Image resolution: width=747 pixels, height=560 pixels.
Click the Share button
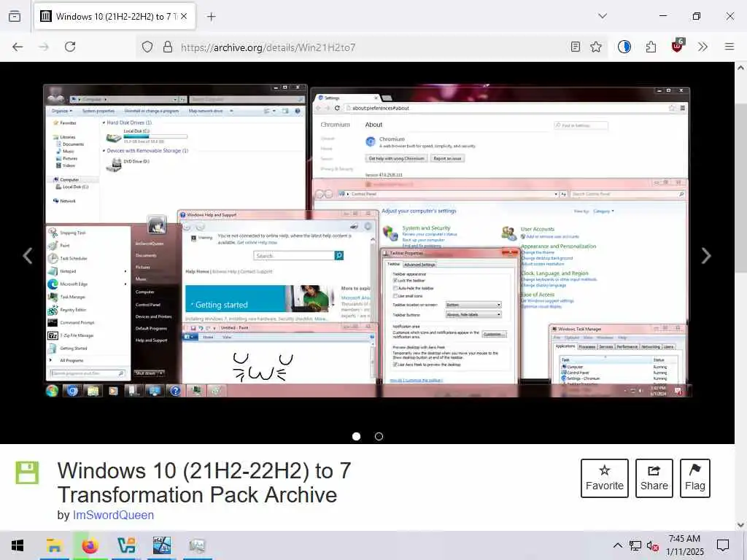point(654,478)
